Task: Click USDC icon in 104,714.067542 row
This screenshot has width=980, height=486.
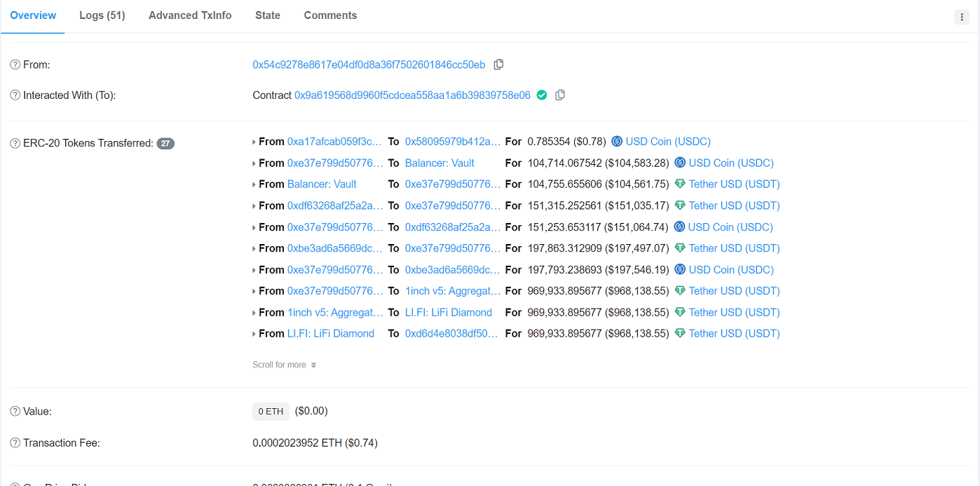Action: tap(680, 163)
